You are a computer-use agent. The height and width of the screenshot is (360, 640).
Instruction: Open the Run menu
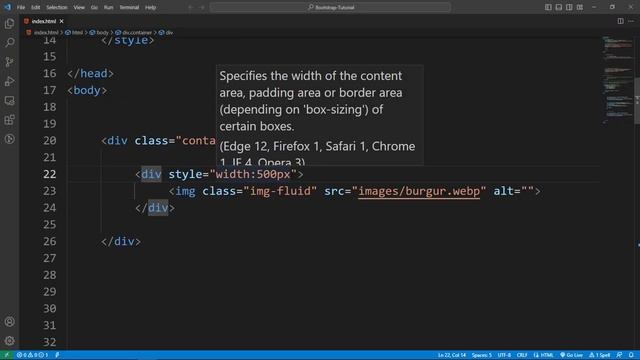click(108, 7)
